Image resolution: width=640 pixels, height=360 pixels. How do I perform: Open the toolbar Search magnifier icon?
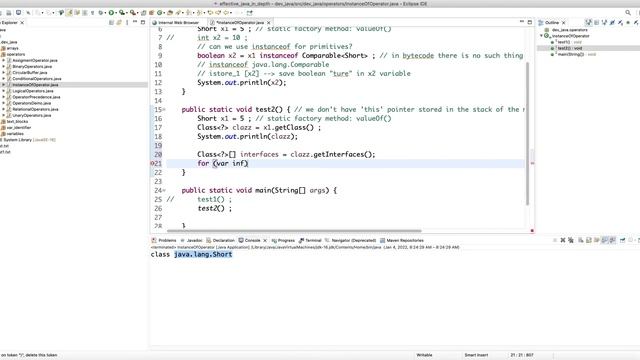coord(628,13)
